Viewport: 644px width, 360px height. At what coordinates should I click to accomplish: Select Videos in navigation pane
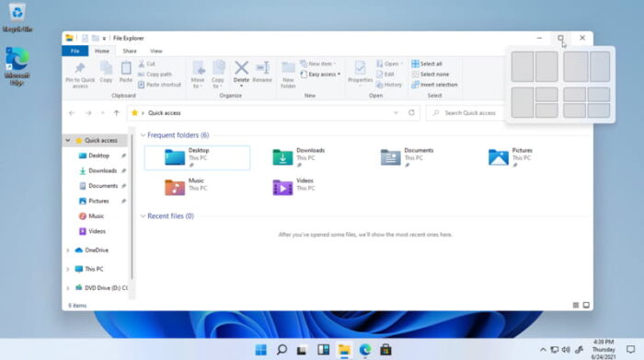tap(98, 231)
